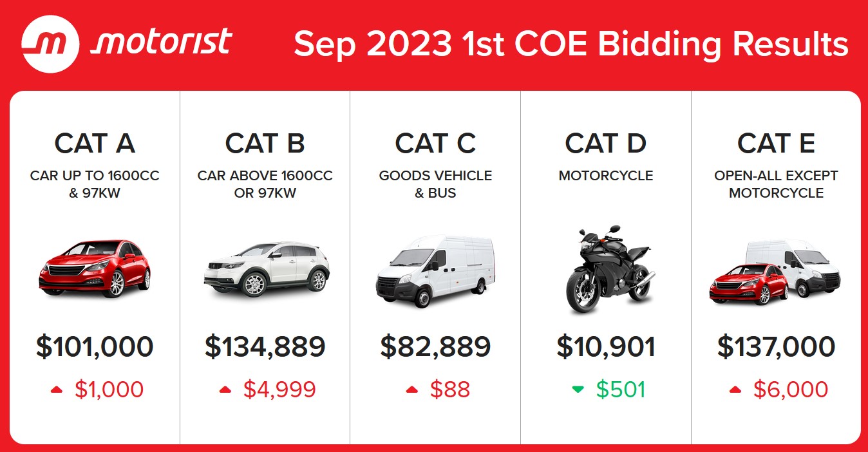The height and width of the screenshot is (452, 868).
Task: Click the CAT B price $134,889
Action: click(265, 346)
